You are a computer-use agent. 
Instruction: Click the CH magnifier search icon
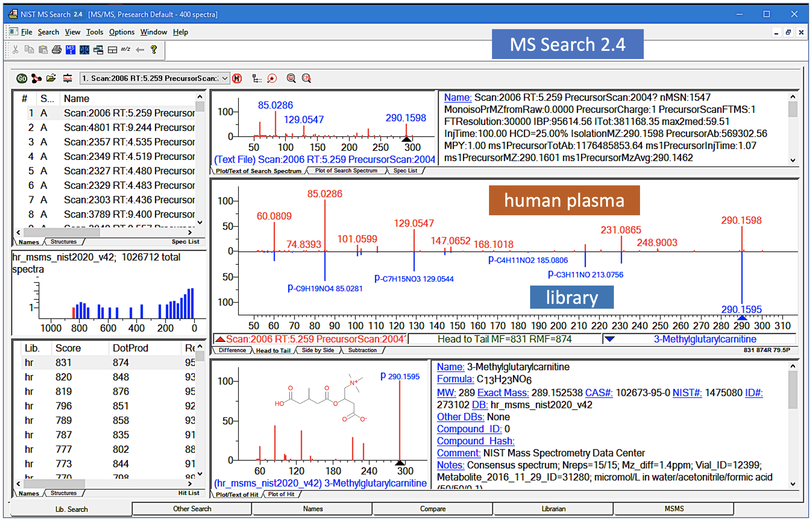[307, 78]
